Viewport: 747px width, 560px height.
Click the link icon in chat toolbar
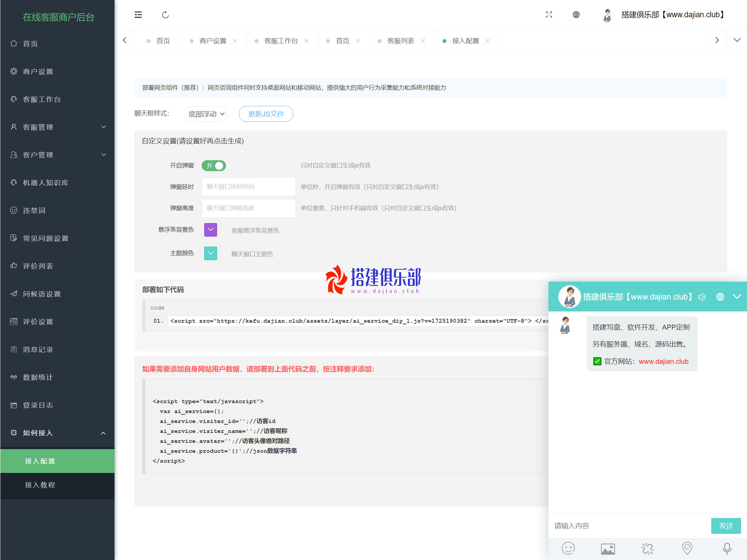[647, 548]
